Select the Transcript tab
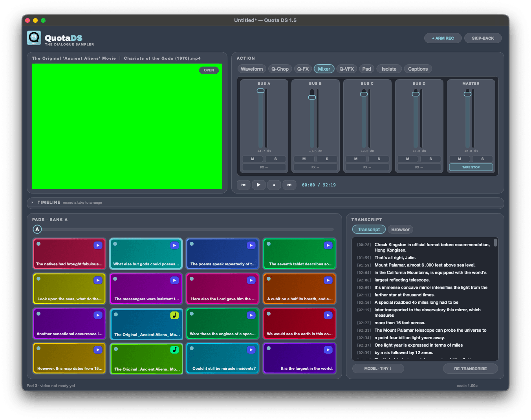 [369, 230]
